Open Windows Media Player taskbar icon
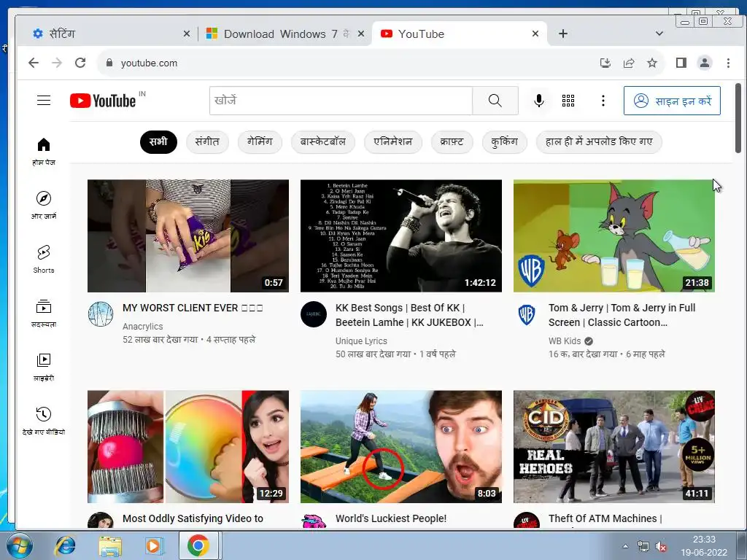Image resolution: width=747 pixels, height=560 pixels. point(154,545)
